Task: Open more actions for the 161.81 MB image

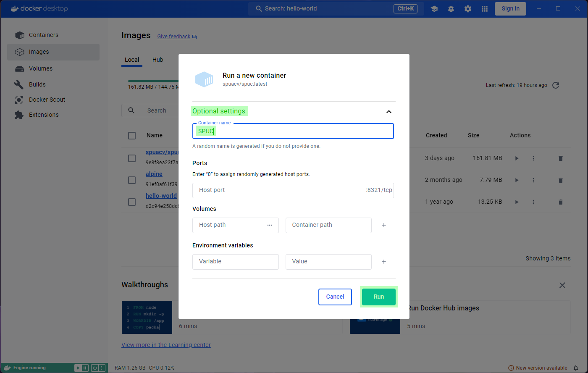Action: [533, 158]
